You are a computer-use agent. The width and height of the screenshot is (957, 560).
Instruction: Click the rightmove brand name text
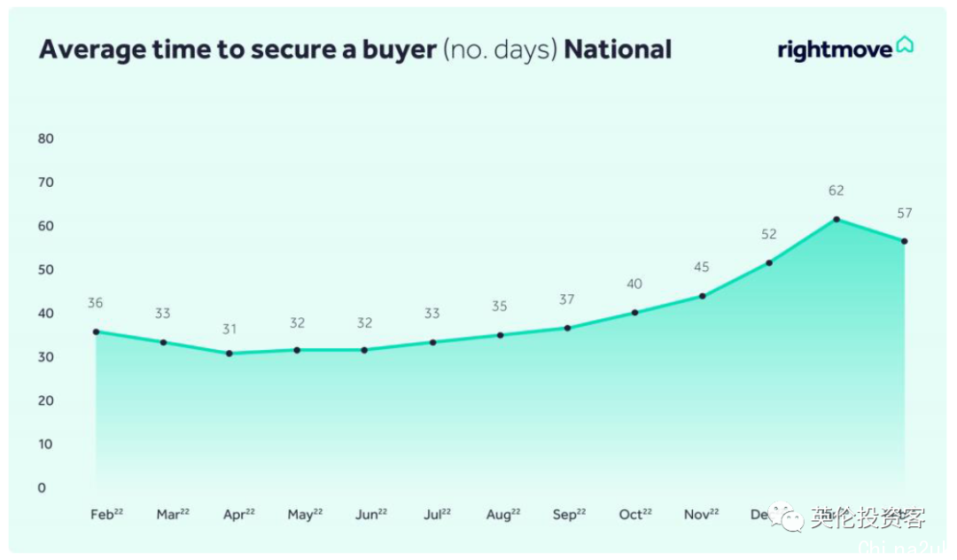pos(835,50)
